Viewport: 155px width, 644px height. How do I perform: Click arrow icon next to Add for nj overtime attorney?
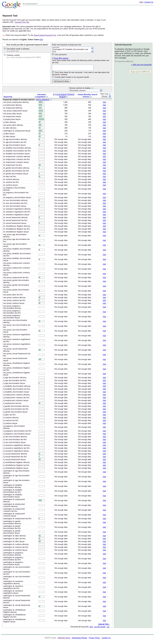point(108,417)
